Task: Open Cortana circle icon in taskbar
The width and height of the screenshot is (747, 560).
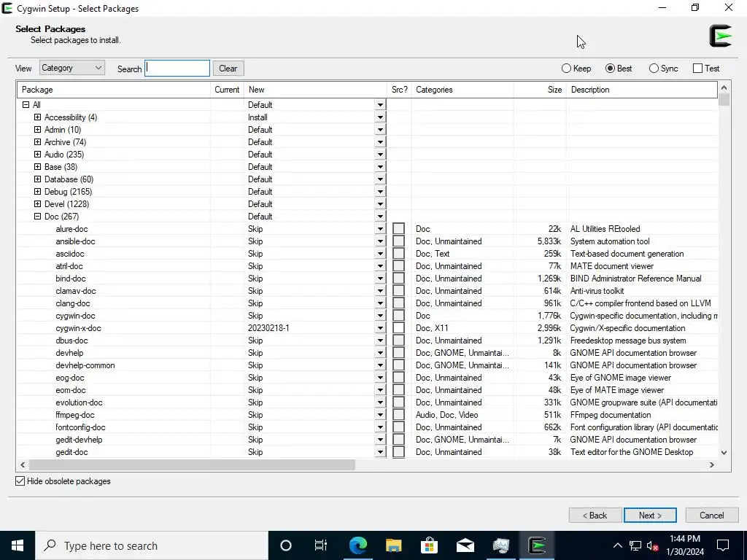Action: pyautogui.click(x=285, y=545)
